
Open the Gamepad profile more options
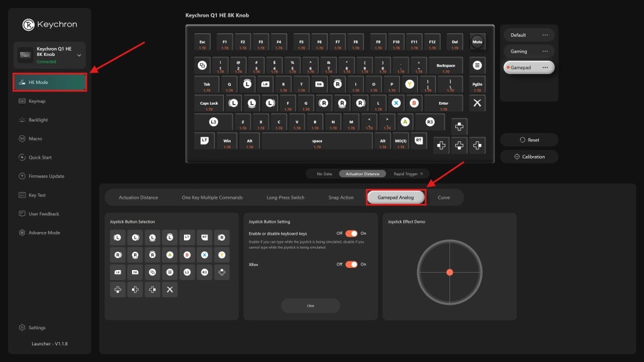tap(545, 67)
